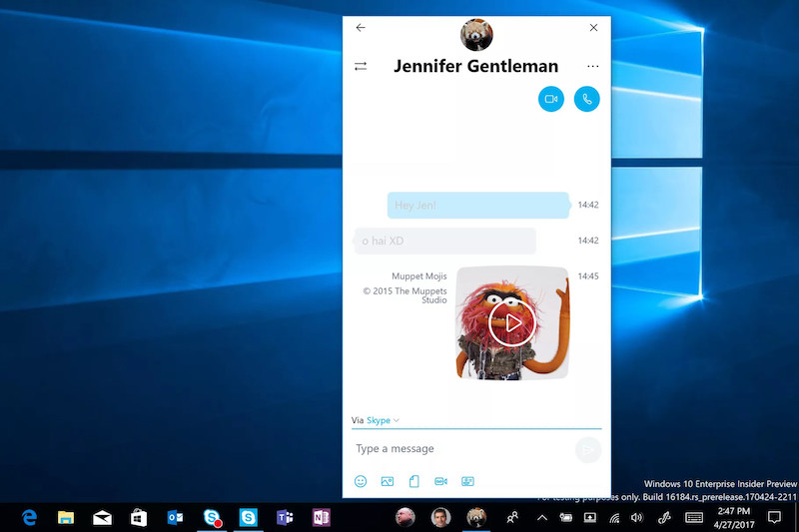
Task: Open the Action Center notifications
Action: 774,517
